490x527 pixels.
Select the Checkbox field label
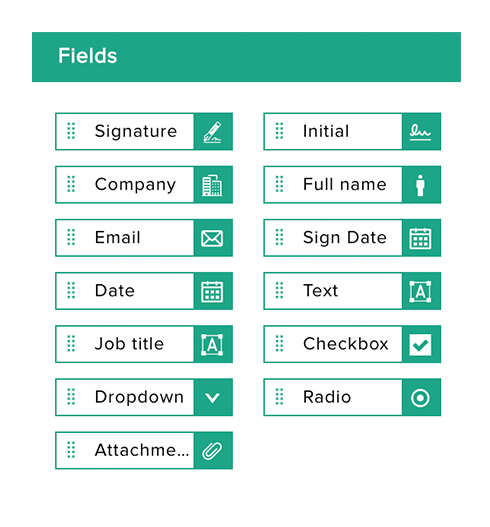click(x=345, y=344)
